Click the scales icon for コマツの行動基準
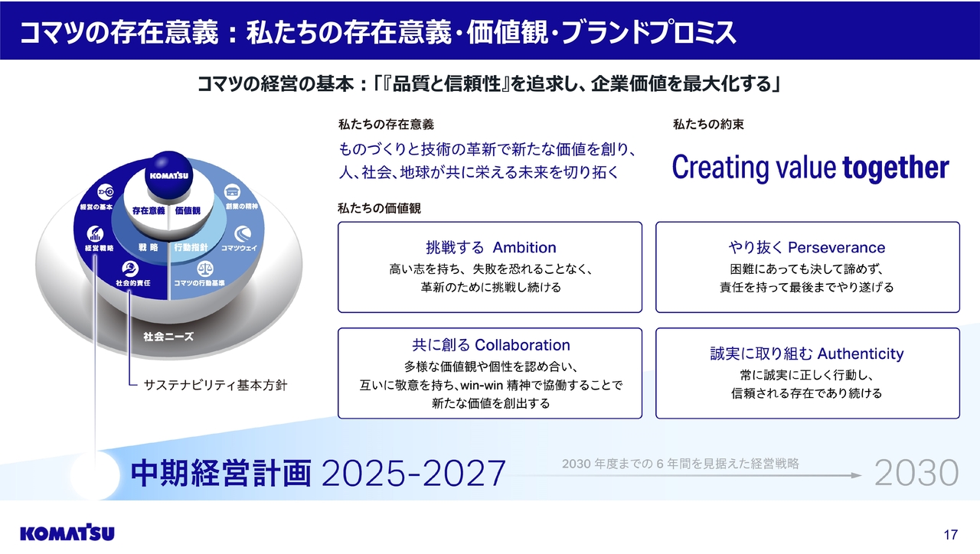 (x=205, y=269)
